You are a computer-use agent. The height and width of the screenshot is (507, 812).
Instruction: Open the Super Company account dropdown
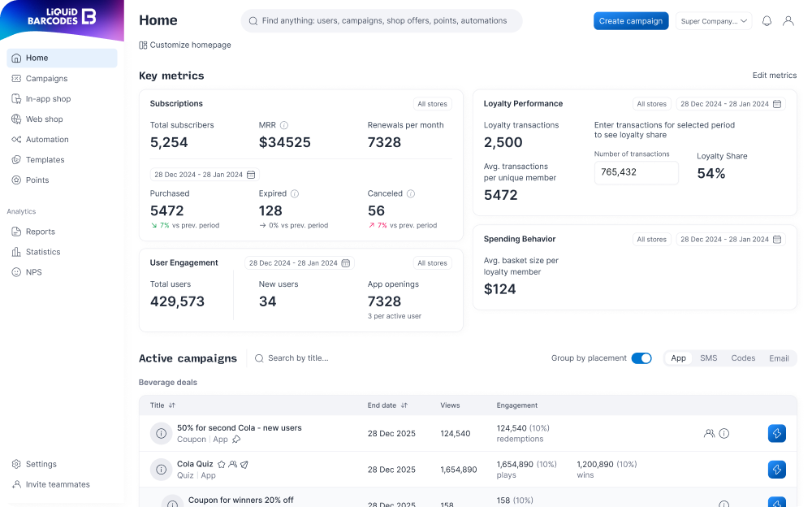tap(713, 20)
